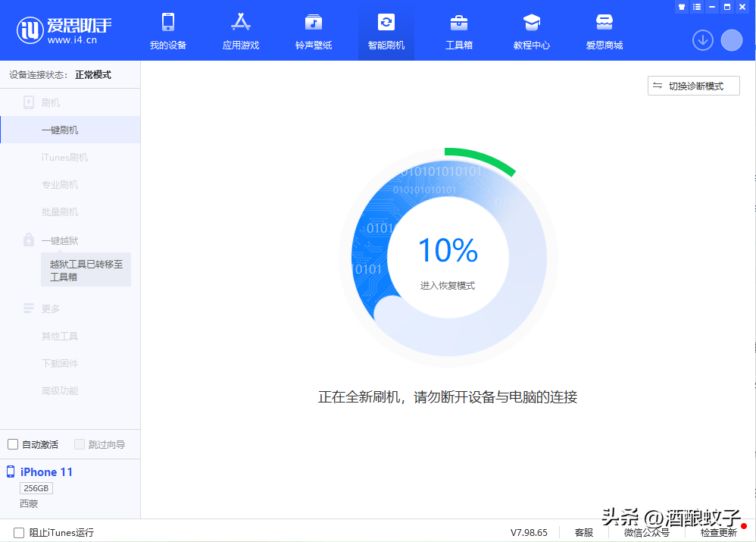
Task: Click the 一键越狱 lock icon
Action: click(29, 240)
